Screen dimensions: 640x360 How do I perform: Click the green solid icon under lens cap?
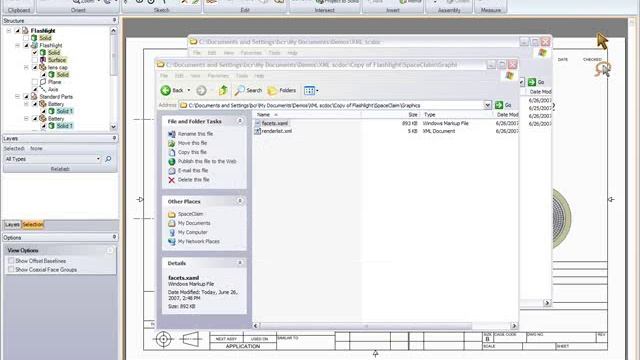(x=51, y=75)
